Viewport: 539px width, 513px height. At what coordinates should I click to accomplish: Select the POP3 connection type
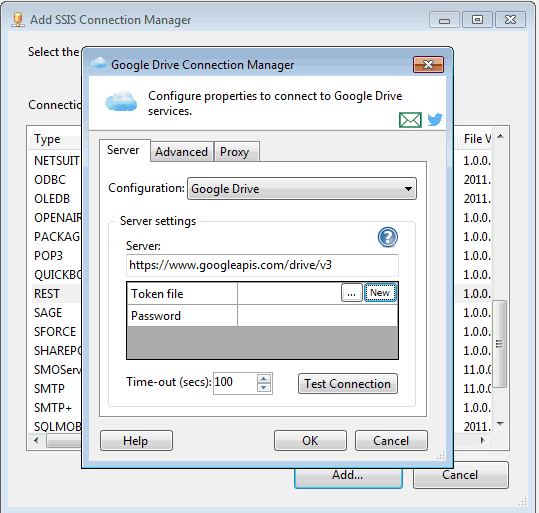click(x=48, y=256)
